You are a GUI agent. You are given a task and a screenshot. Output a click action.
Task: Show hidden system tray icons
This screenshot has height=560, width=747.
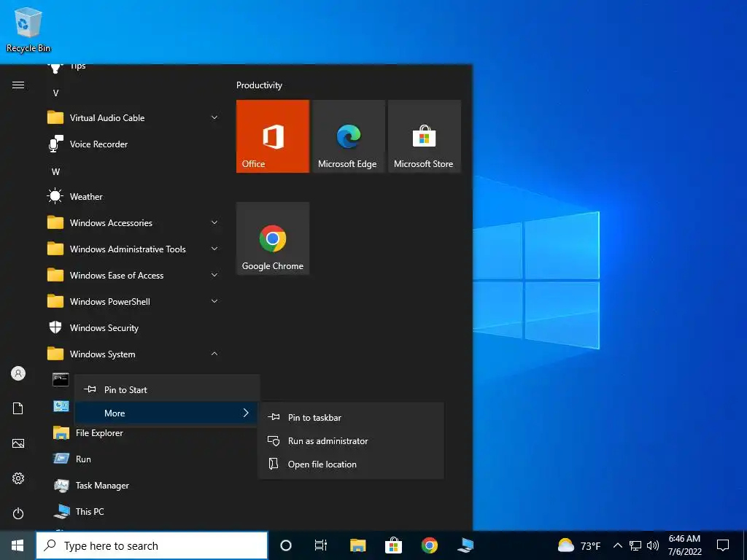[x=617, y=545]
